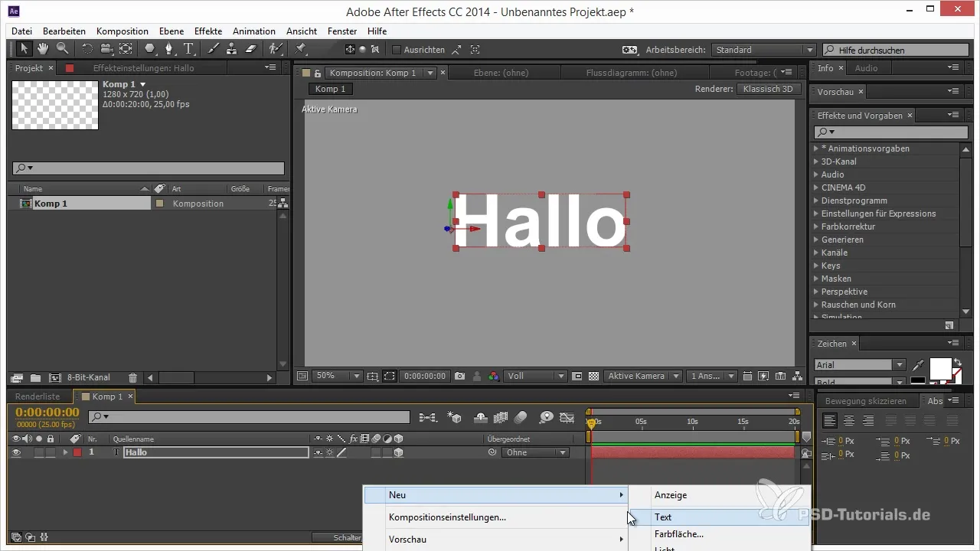The width and height of the screenshot is (980, 551).
Task: Open the Komposition menu
Action: pos(122,31)
